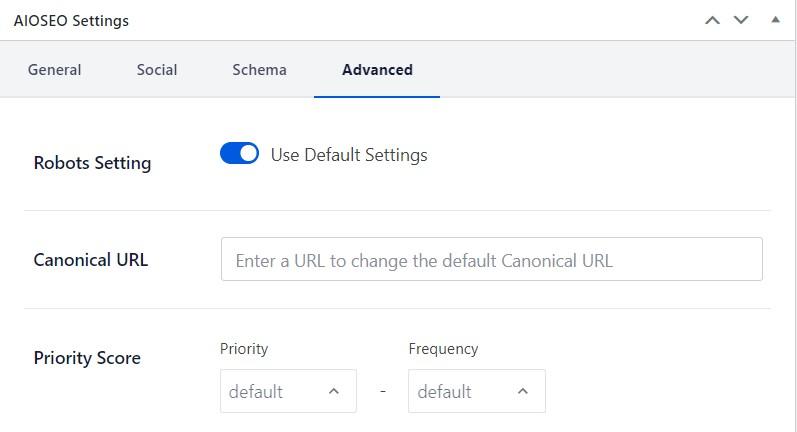Image resolution: width=797 pixels, height=432 pixels.
Task: Click the chevron inside the Priority select
Action: (334, 391)
